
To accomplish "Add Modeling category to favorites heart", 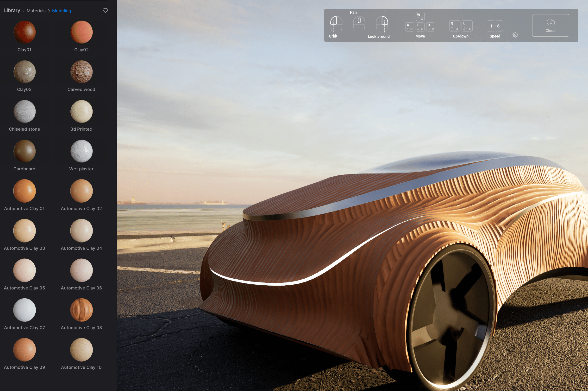I will [x=105, y=11].
